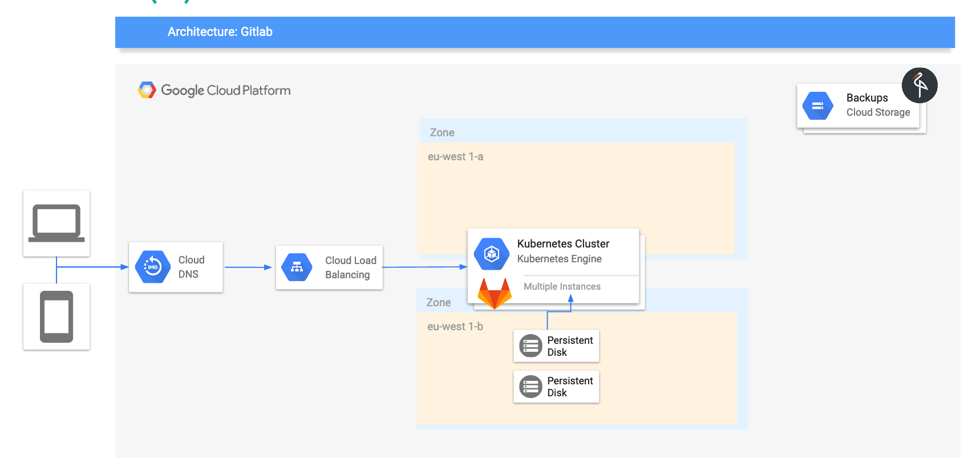Screen dimensions: 980x463
Task: Click the tablet device icon
Action: coord(56,316)
